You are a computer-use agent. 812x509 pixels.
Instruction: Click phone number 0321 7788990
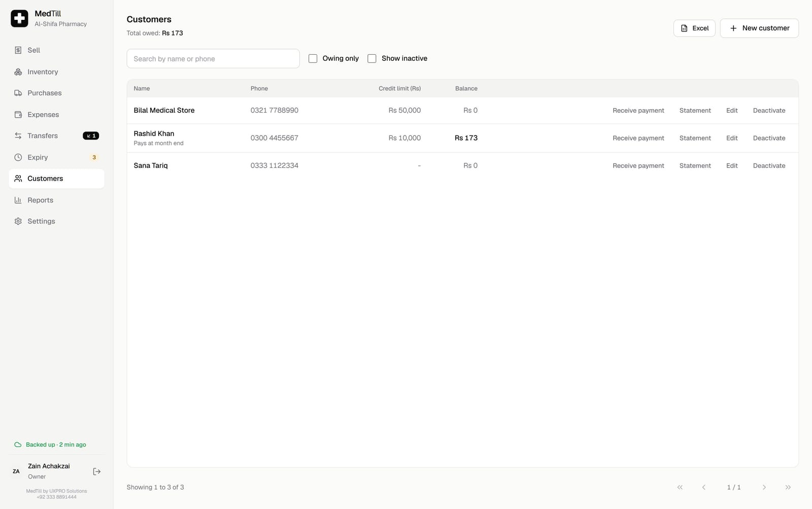[x=274, y=110]
